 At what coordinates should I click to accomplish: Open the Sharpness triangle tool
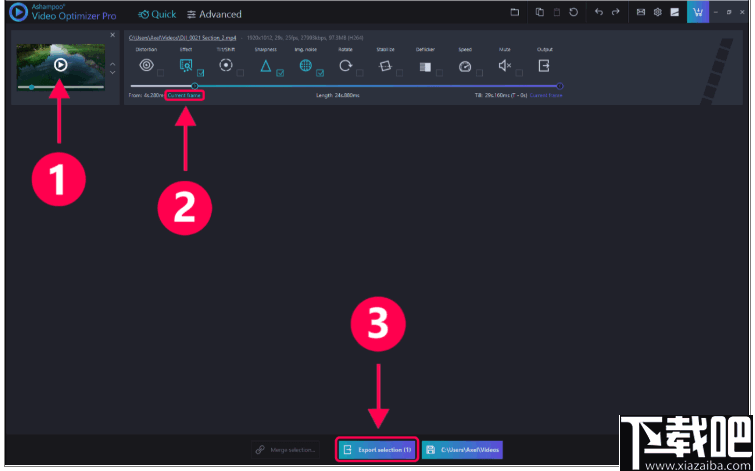coord(266,65)
